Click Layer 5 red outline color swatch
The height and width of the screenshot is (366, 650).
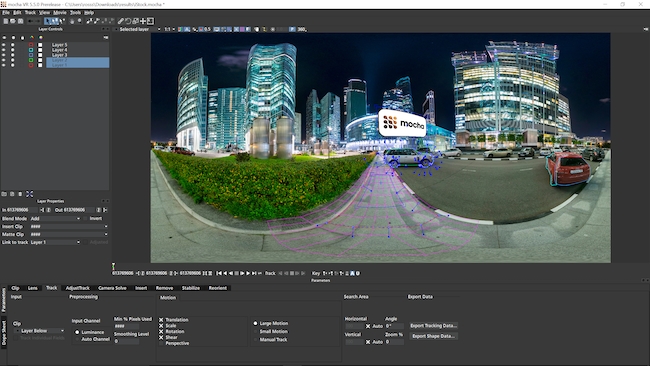pos(31,44)
